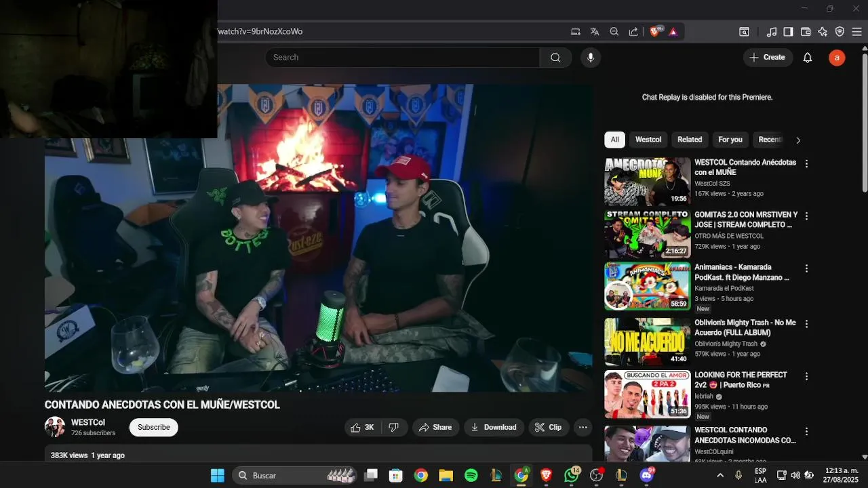The width and height of the screenshot is (868, 488).
Task: Open WESTCol channel avatar
Action: [x=54, y=427]
